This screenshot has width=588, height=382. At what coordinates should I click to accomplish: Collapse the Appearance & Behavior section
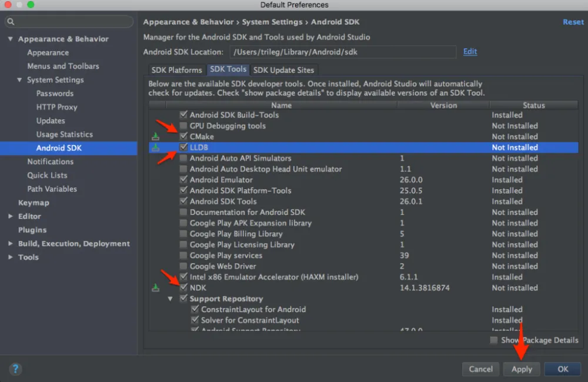[x=10, y=39]
